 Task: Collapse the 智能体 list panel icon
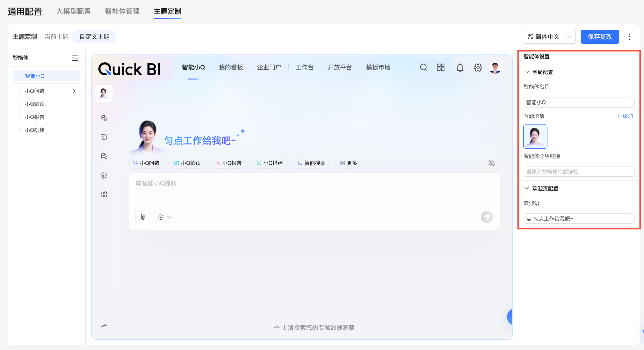tap(75, 58)
